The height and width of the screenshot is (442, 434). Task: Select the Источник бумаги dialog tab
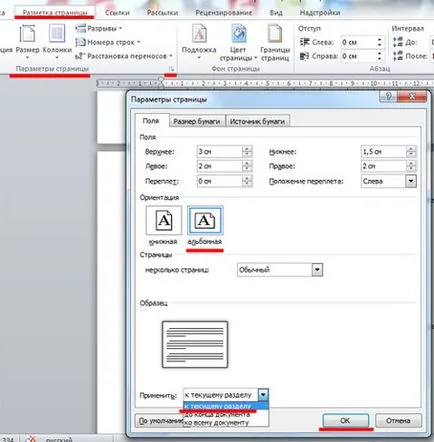coord(257,121)
